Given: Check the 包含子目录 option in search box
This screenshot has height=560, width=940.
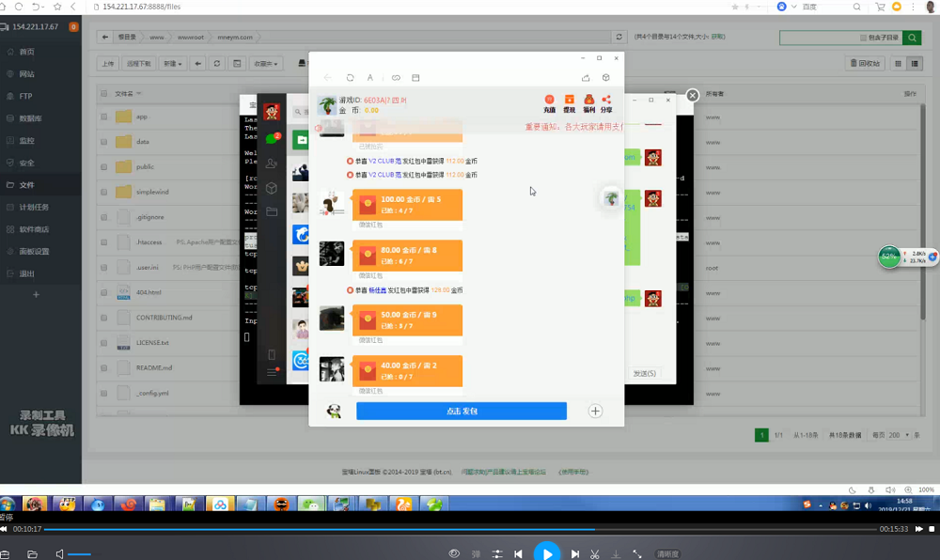Looking at the screenshot, I should [x=863, y=38].
